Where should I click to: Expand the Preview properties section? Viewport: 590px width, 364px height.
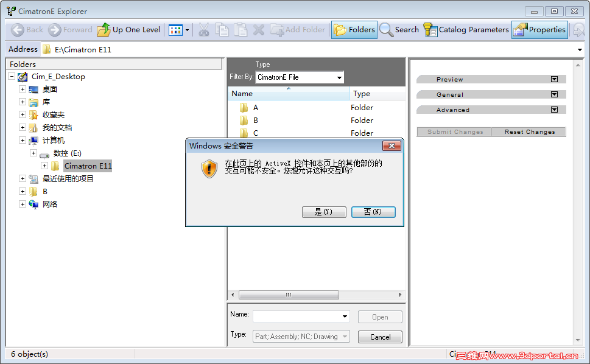tap(554, 79)
